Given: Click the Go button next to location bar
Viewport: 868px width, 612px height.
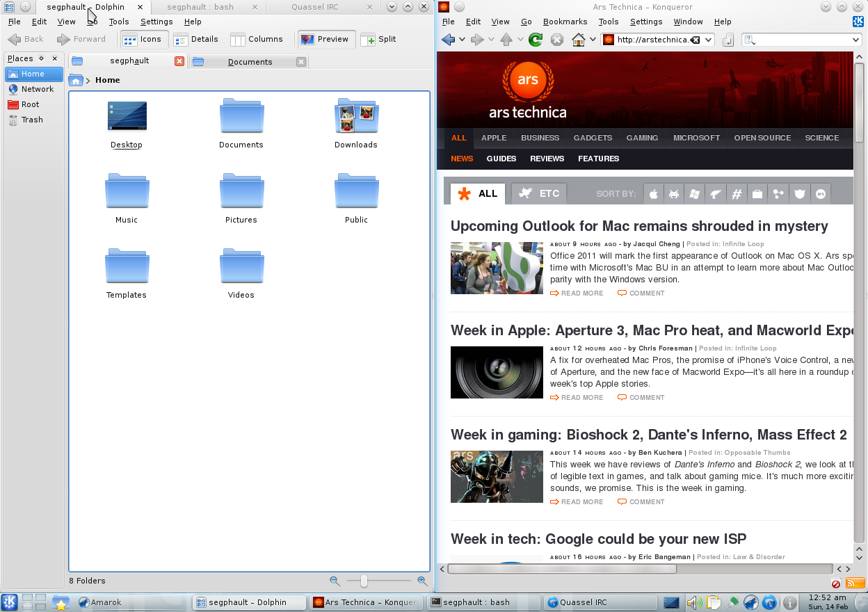Looking at the screenshot, I should click(728, 40).
